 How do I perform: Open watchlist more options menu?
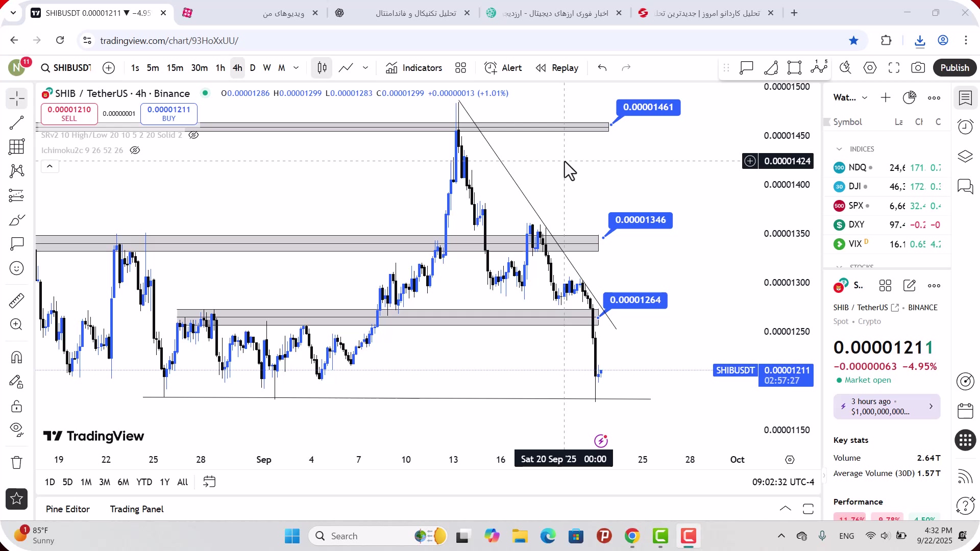click(x=934, y=98)
